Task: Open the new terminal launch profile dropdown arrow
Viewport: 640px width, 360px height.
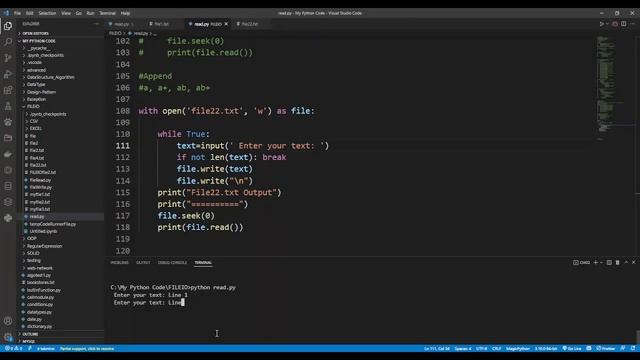Action: coord(601,262)
